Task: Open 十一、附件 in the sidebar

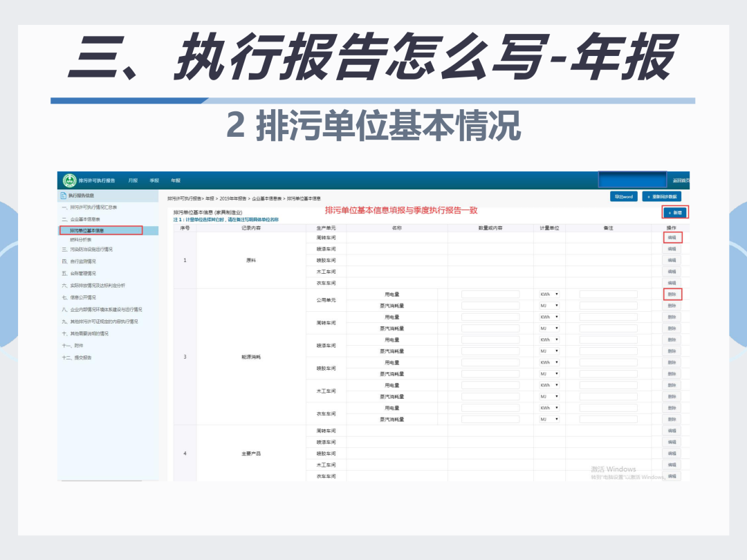Action: pyautogui.click(x=73, y=346)
